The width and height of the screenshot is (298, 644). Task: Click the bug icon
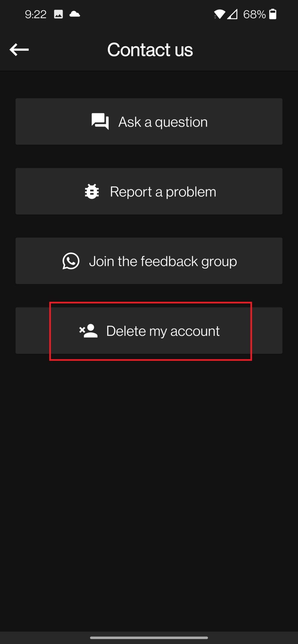coord(92,192)
